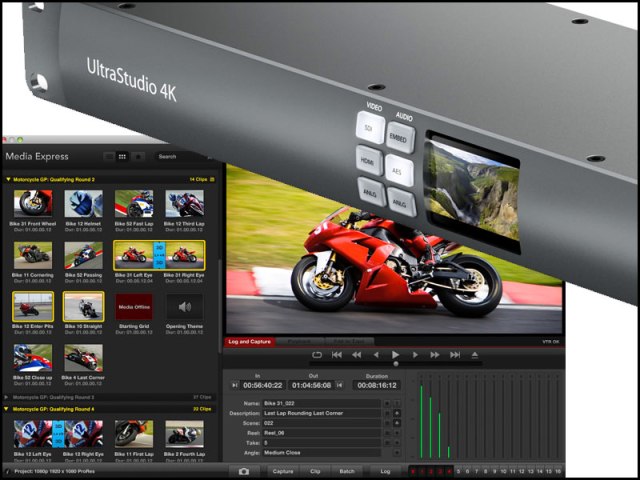640x480 pixels.
Task: Enable audio channel 5
Action: tap(458, 471)
